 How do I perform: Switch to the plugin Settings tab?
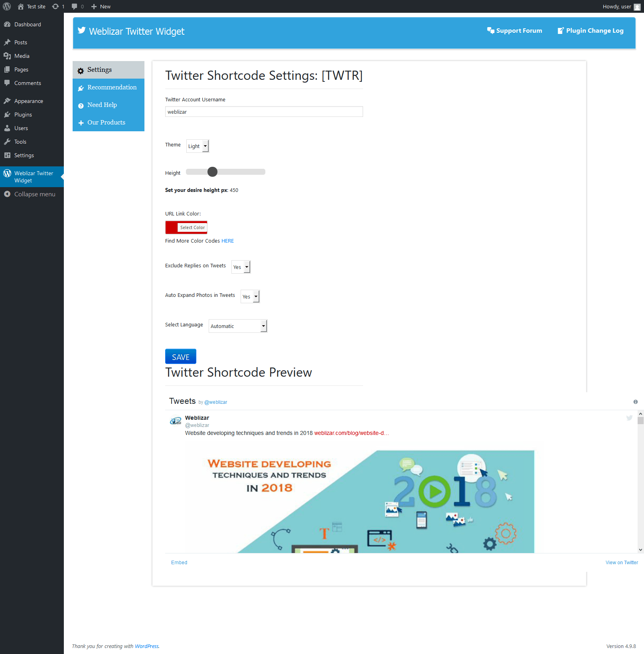point(109,70)
